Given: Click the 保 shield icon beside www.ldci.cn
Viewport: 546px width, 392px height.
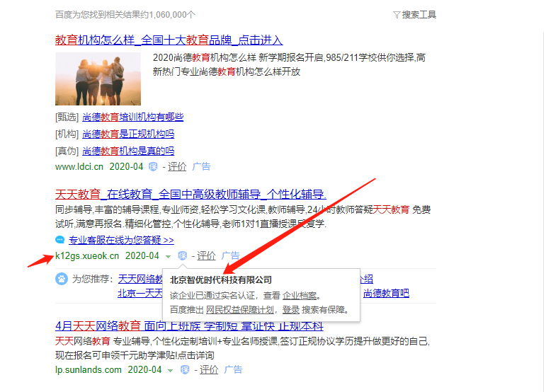Looking at the screenshot, I should pyautogui.click(x=153, y=167).
